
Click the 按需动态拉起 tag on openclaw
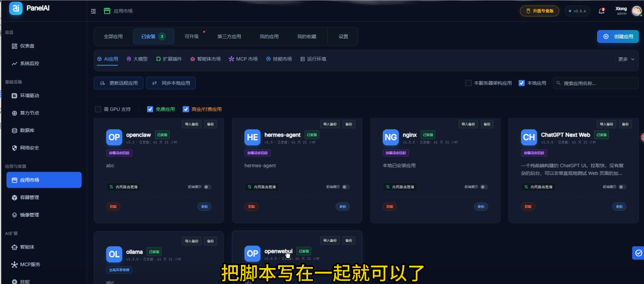coord(119,153)
